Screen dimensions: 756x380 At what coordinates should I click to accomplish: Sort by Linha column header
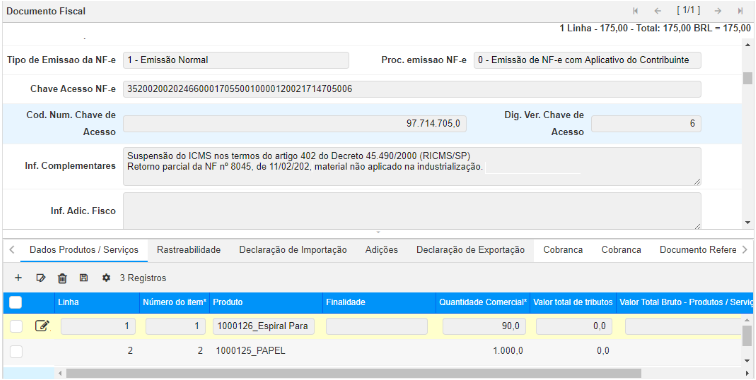[97, 302]
